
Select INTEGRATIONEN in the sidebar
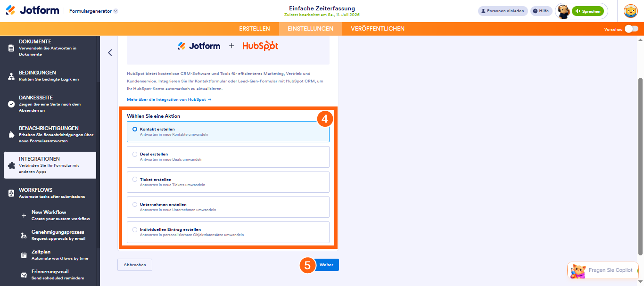coord(50,165)
